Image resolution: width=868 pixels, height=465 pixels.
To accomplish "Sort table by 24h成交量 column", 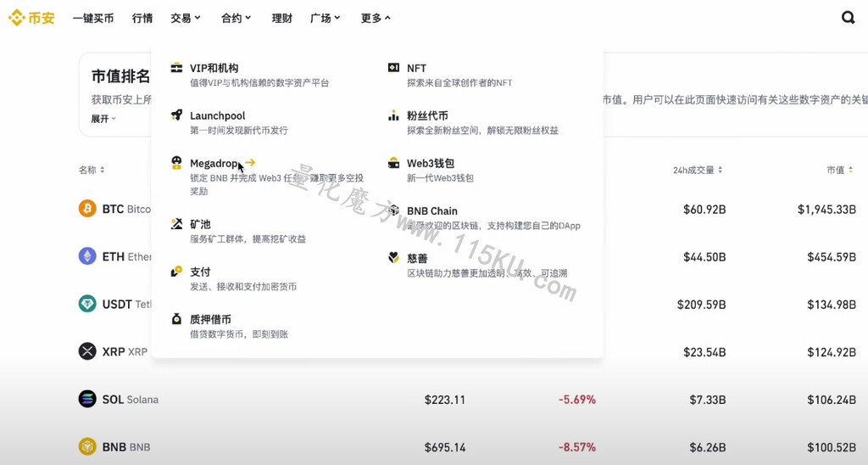I will click(x=698, y=171).
